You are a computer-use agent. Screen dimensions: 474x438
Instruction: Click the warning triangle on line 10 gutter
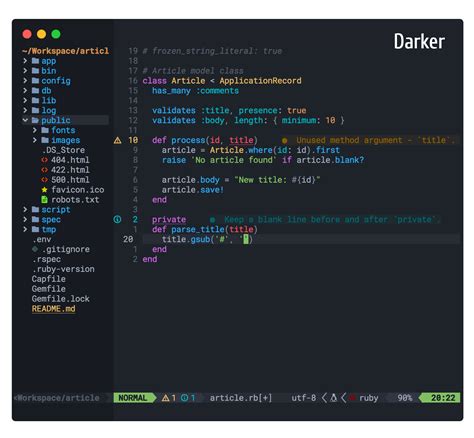click(117, 140)
